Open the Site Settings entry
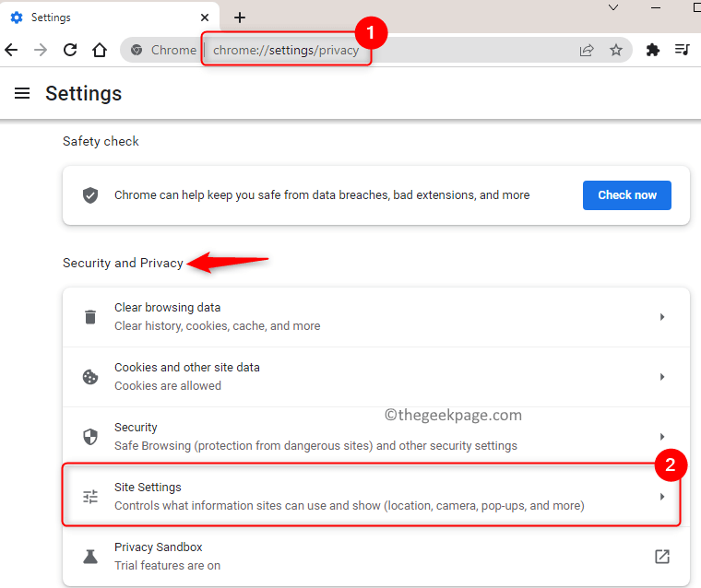701x588 pixels. click(x=376, y=497)
